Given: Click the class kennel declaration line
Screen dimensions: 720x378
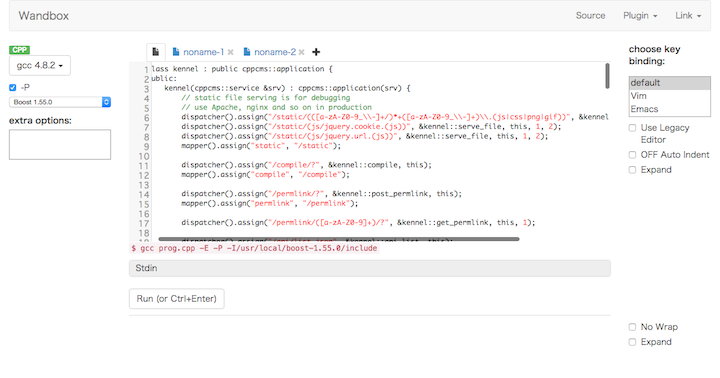Looking at the screenshot, I should click(x=242, y=69).
